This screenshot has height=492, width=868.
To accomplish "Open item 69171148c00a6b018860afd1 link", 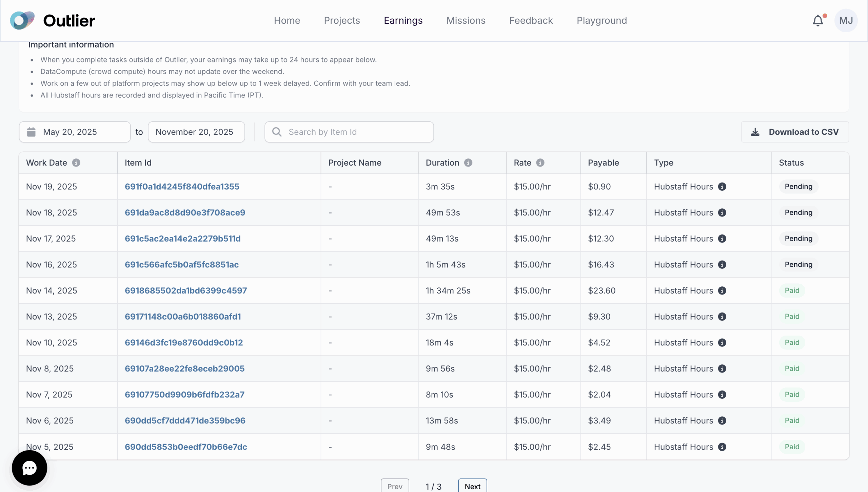I will click(183, 317).
